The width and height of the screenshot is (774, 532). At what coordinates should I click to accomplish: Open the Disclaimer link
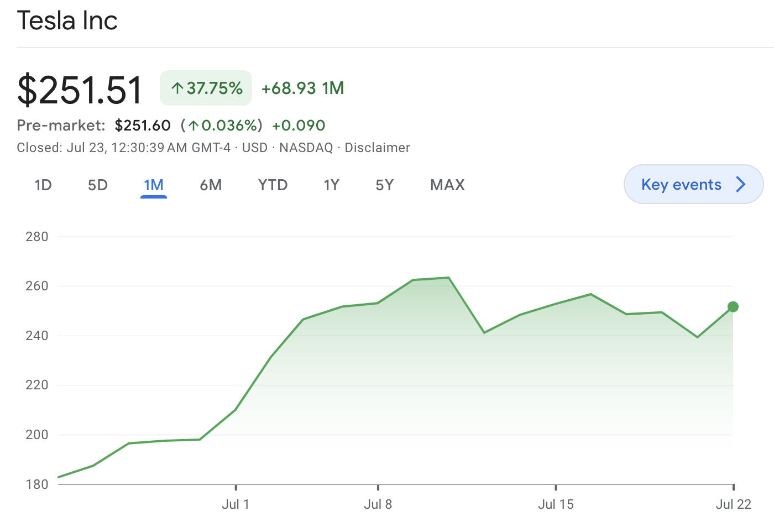coord(377,148)
